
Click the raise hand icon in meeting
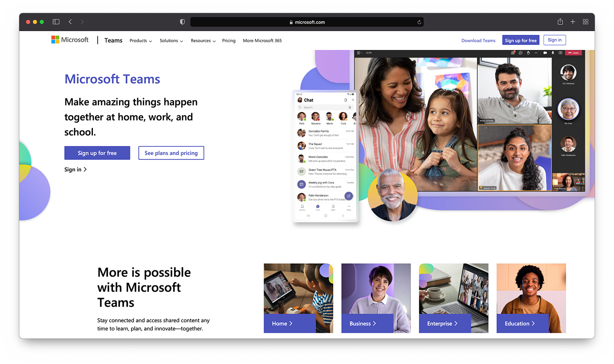pos(528,53)
